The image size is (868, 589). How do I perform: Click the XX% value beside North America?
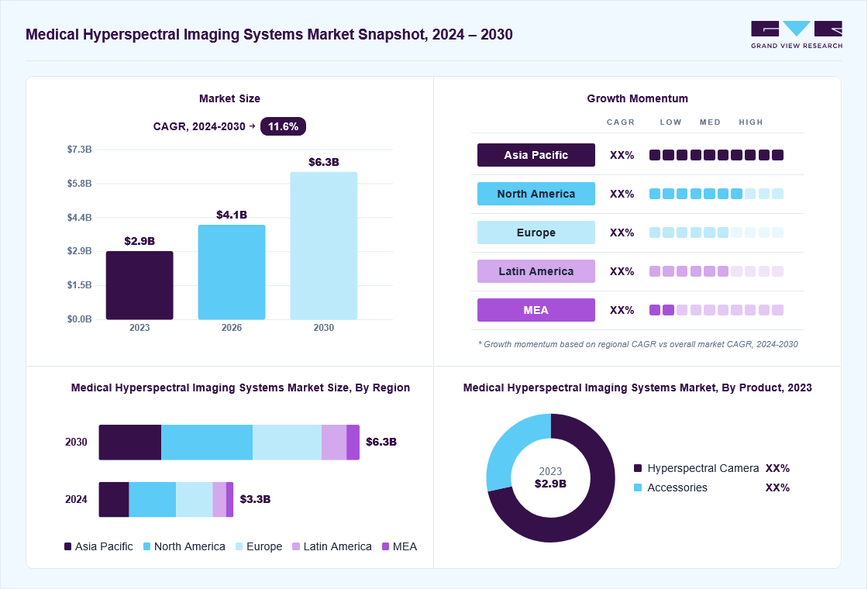tap(622, 195)
